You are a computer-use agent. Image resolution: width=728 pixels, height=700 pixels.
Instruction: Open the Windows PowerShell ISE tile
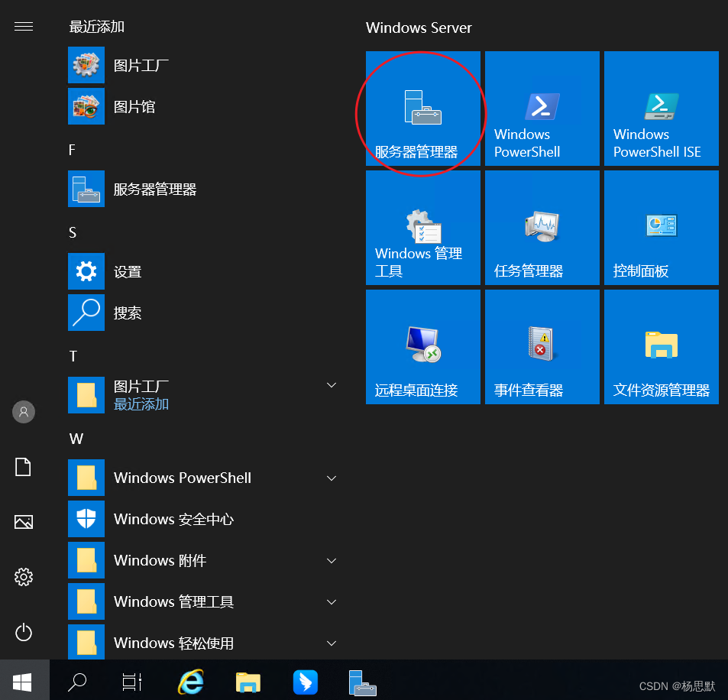(661, 109)
